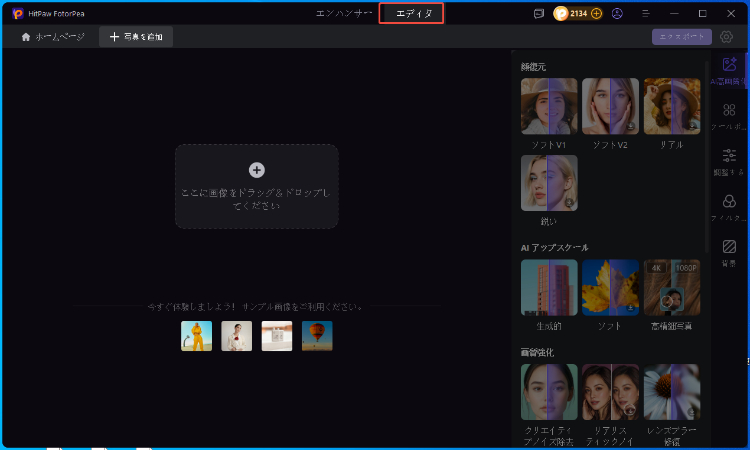Open the toolbox (ツールボックス) sidebar icon
Image resolution: width=750 pixels, height=450 pixels.
coord(729,110)
